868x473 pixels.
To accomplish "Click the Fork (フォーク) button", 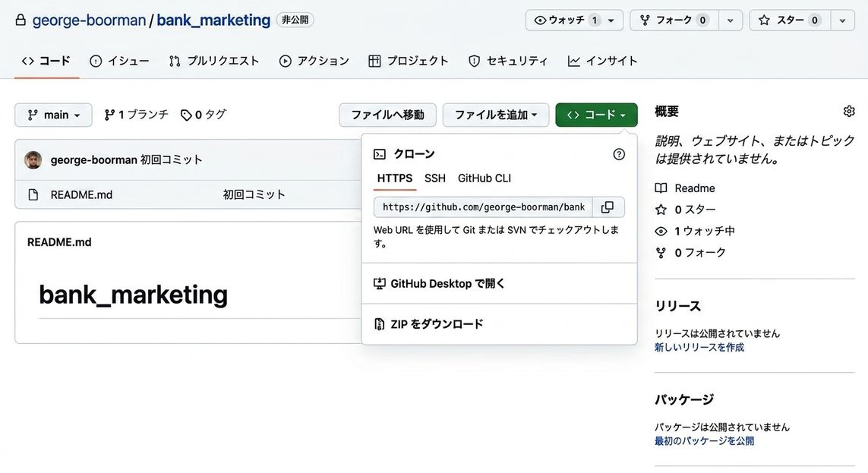I will click(x=674, y=20).
